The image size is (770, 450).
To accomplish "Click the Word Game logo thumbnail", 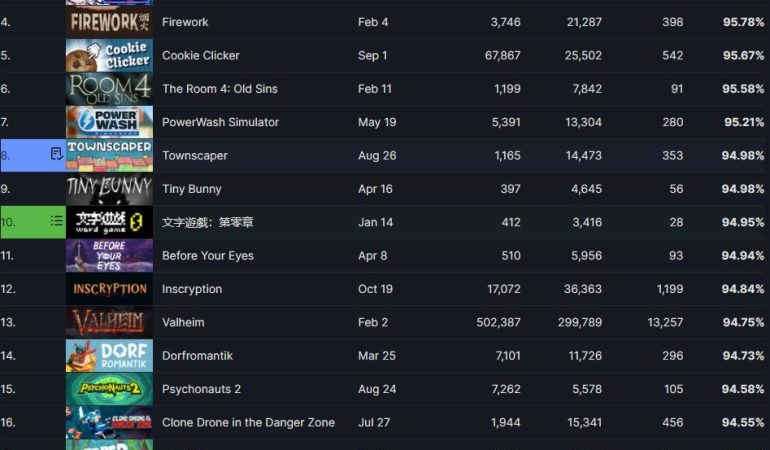I will [110, 222].
